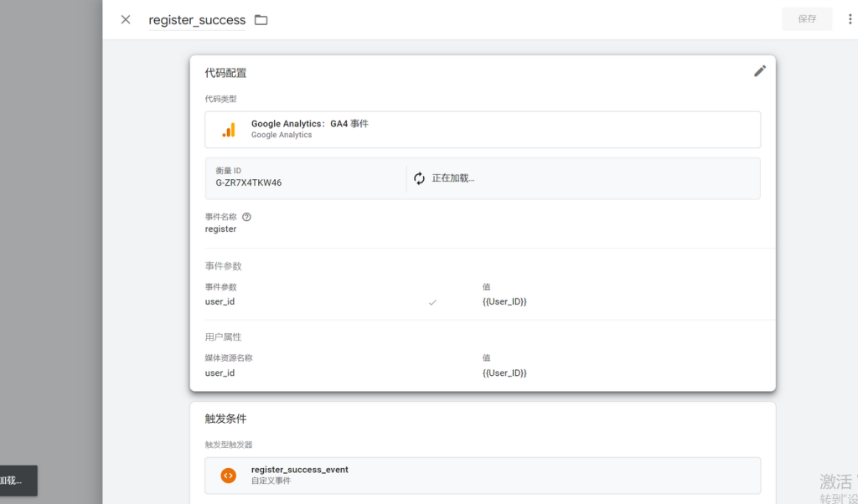Select Google Analytics: GA4 事件 tag type
858x504 pixels.
[x=483, y=130]
